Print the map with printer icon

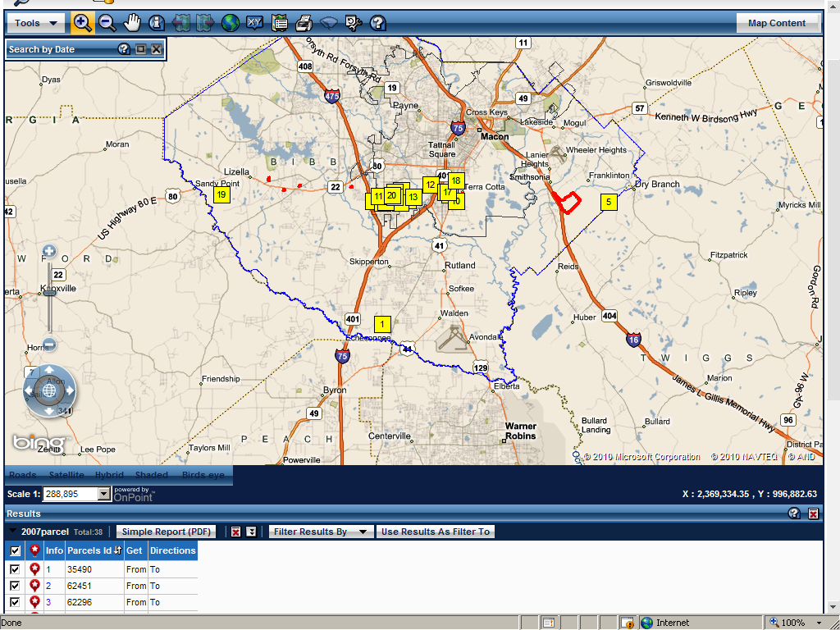pyautogui.click(x=304, y=23)
